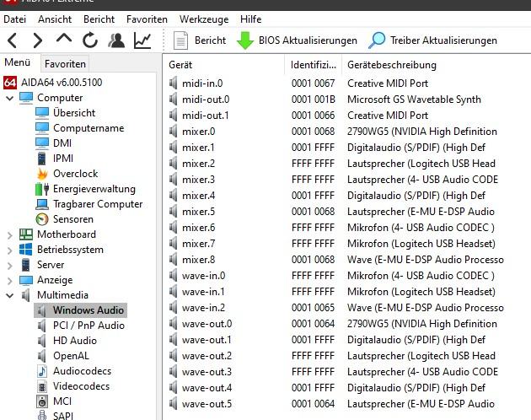The image size is (531, 420).
Task: Open the Bericht menu in menu bar
Action: [99, 19]
